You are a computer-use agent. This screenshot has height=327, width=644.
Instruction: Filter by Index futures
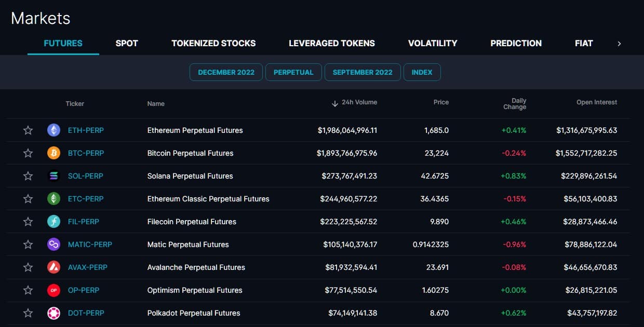click(x=422, y=72)
